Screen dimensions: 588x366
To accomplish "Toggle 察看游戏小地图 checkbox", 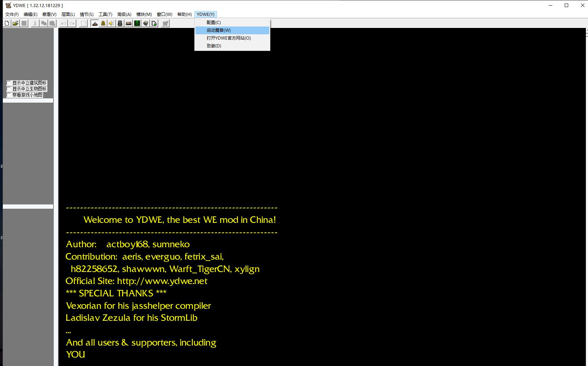I will 9,95.
